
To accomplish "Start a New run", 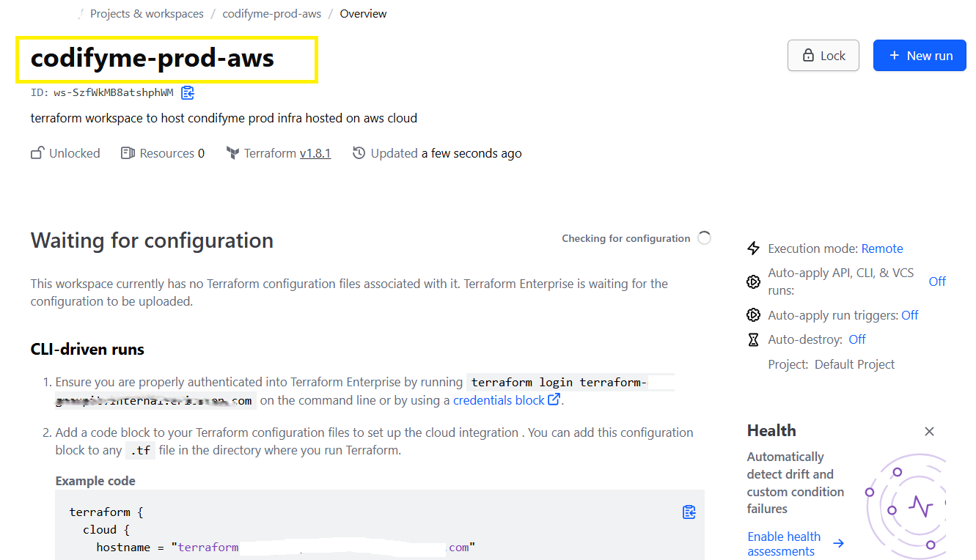I will click(920, 56).
